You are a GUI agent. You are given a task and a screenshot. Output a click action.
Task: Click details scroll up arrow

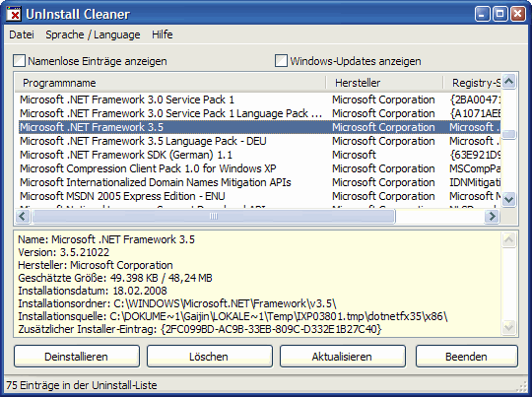[x=509, y=240]
